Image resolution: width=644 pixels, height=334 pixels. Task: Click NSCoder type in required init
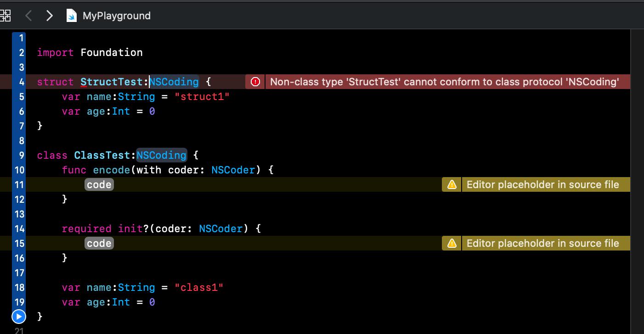pos(220,228)
